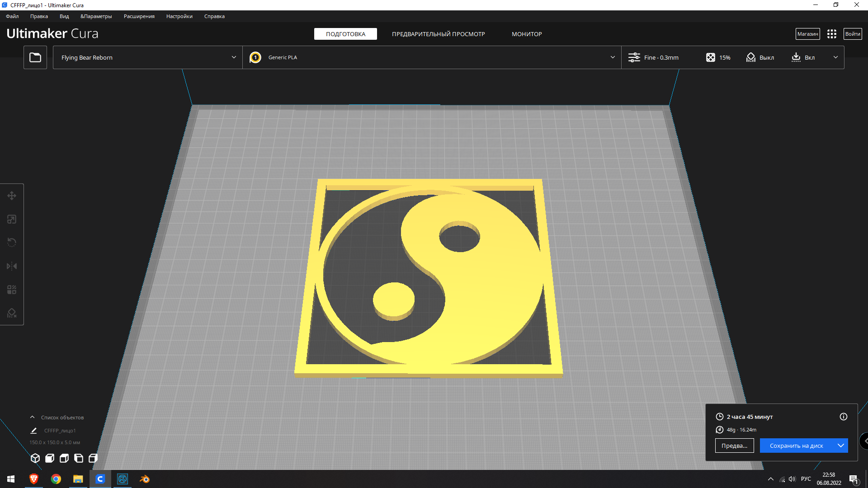Expand save options arrow next to Сохранить на диск
This screenshot has height=488, width=868.
tap(840, 446)
